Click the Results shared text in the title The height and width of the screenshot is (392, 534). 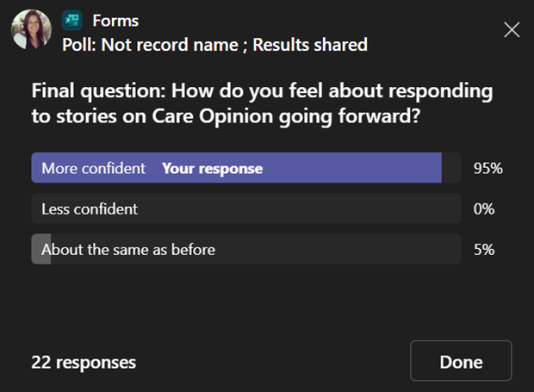pyautogui.click(x=310, y=45)
